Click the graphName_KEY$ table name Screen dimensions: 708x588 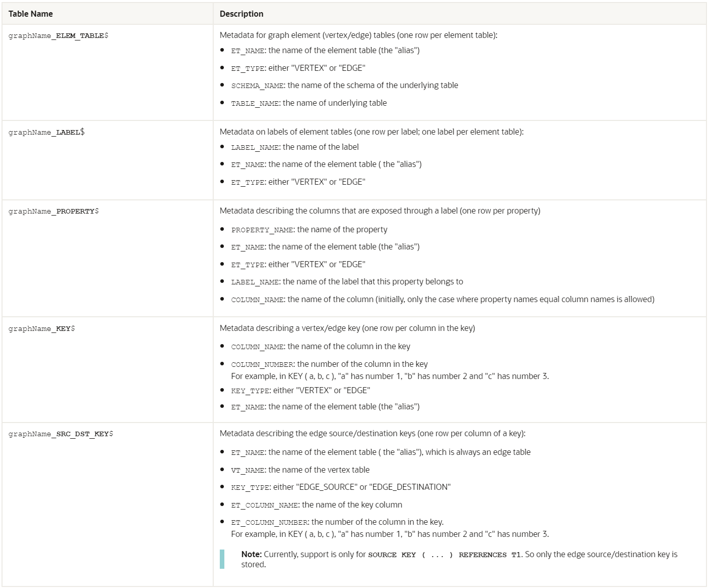pyautogui.click(x=42, y=328)
